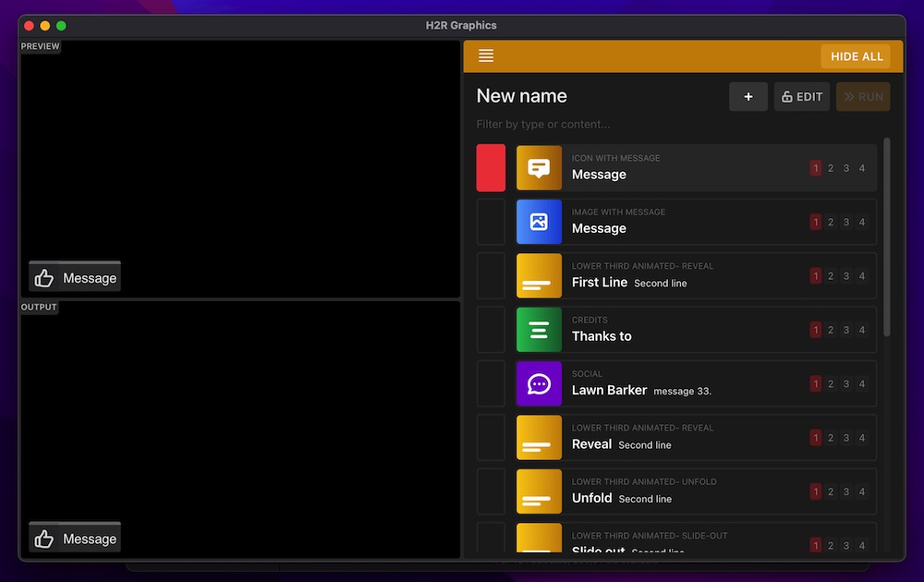Click the purple Social chat bubble icon
This screenshot has width=924, height=582.
(x=539, y=384)
